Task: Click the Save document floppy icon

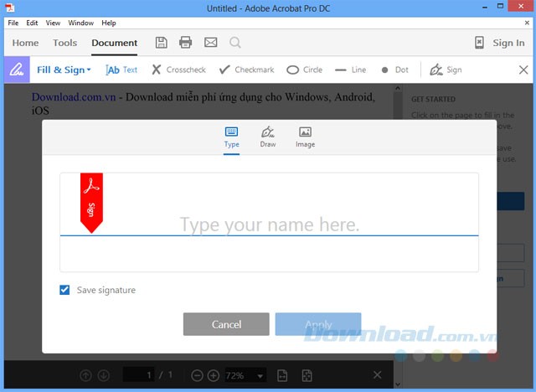Action: coord(161,43)
